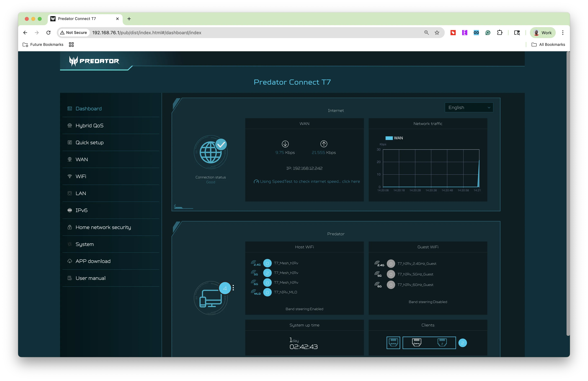Viewport: 588px width, 381px height.
Task: Click the browser address bar URL
Action: click(147, 33)
